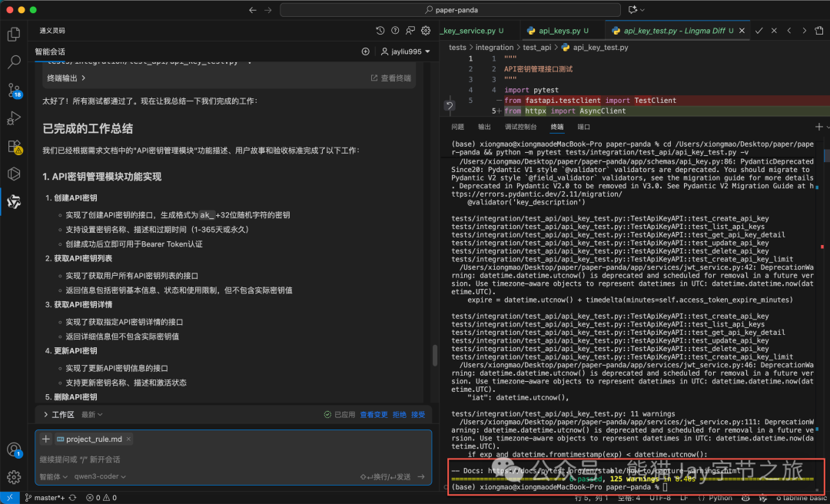The image size is (830, 504).
Task: Open the Accounts icon with 1 badge
Action: tap(14, 450)
